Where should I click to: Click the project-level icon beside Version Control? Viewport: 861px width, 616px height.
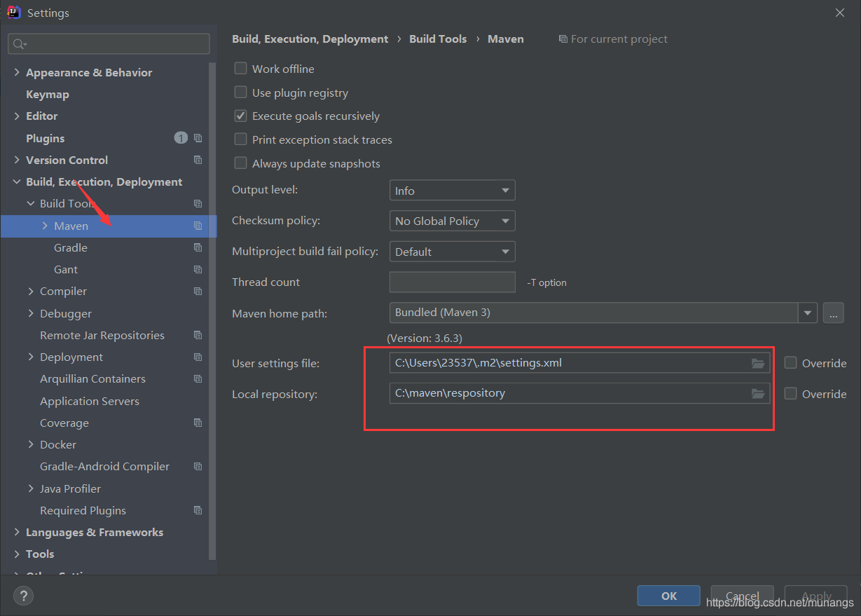(x=198, y=160)
